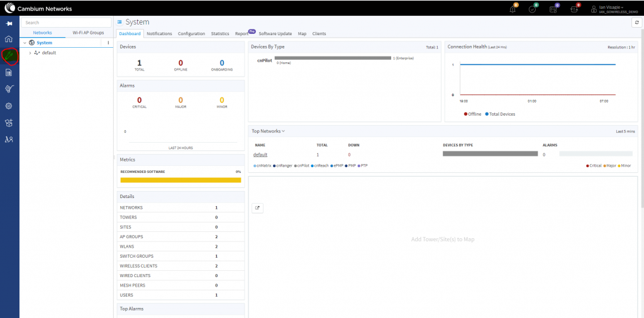Click the green-badged checkmark icon in header
The width and height of the screenshot is (644, 318).
click(532, 9)
